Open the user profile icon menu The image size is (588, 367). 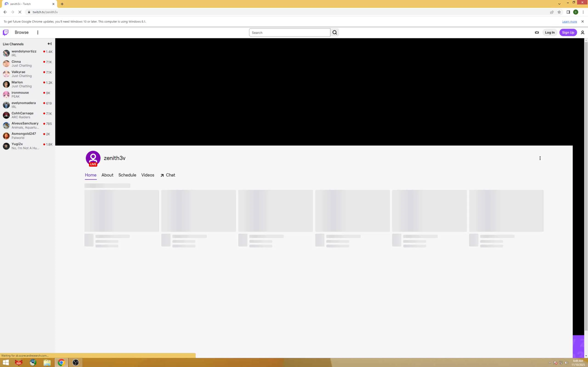point(582,33)
